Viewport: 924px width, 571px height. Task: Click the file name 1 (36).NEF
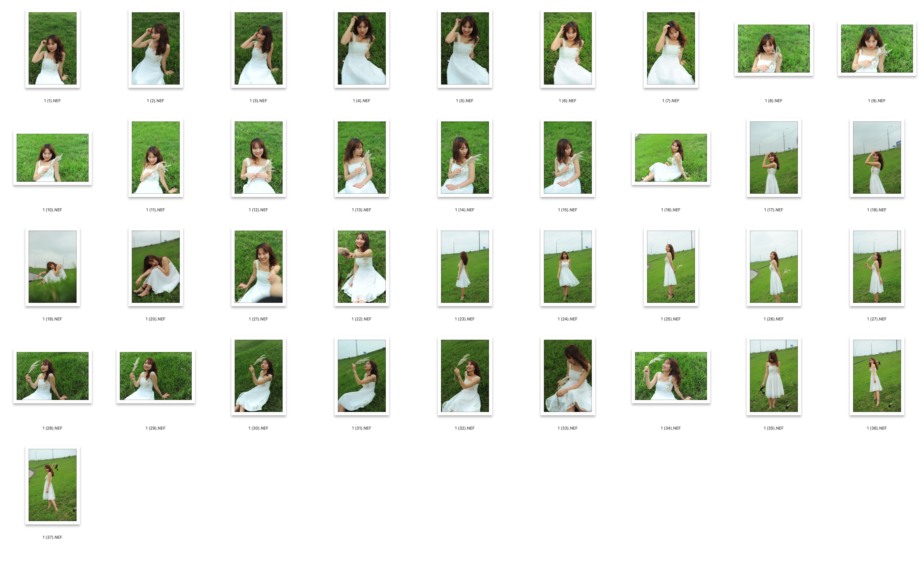coord(876,428)
